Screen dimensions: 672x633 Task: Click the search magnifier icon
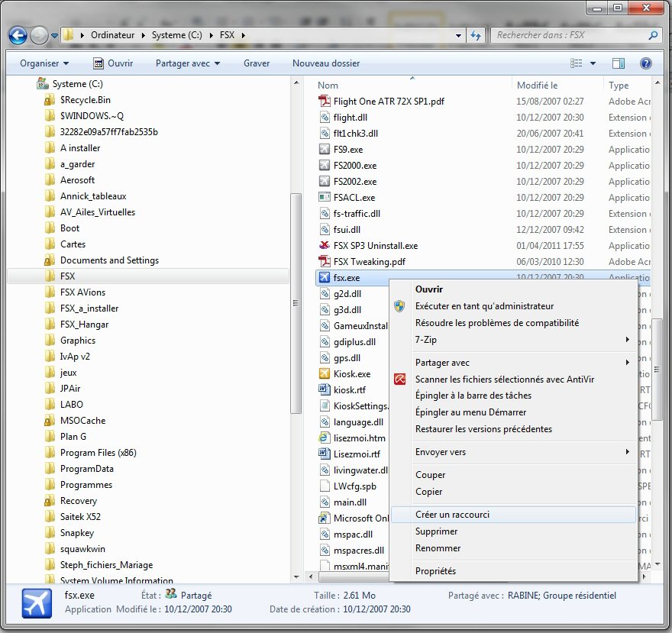653,35
